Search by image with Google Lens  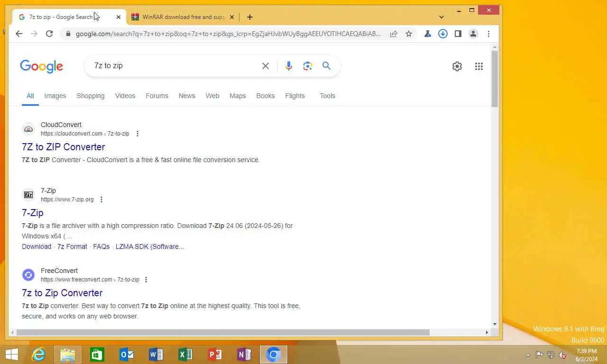tap(308, 66)
